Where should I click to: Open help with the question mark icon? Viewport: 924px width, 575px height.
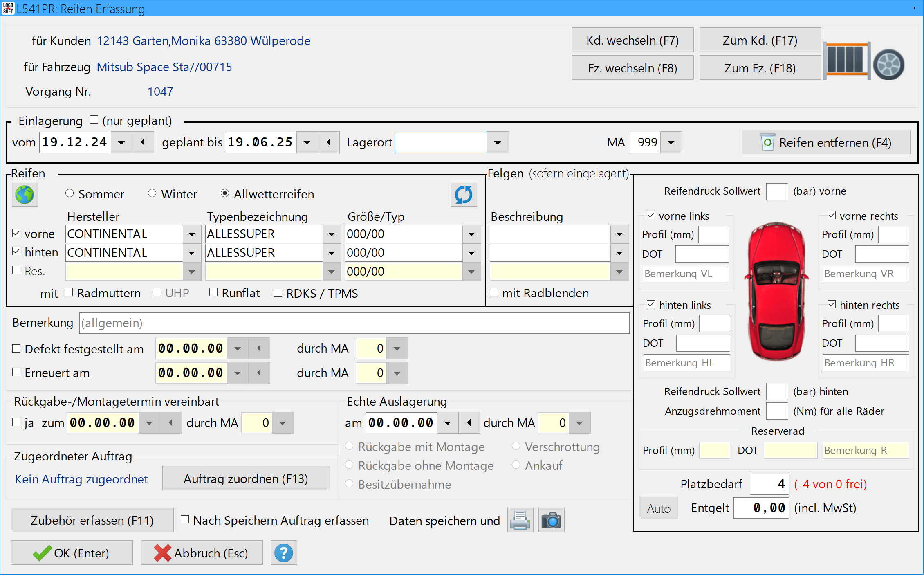click(x=284, y=553)
